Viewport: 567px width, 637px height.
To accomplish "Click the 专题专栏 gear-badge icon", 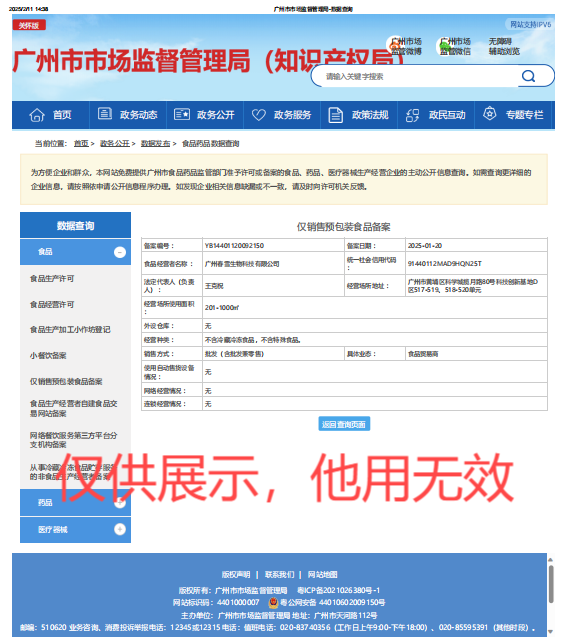I will click(x=489, y=113).
